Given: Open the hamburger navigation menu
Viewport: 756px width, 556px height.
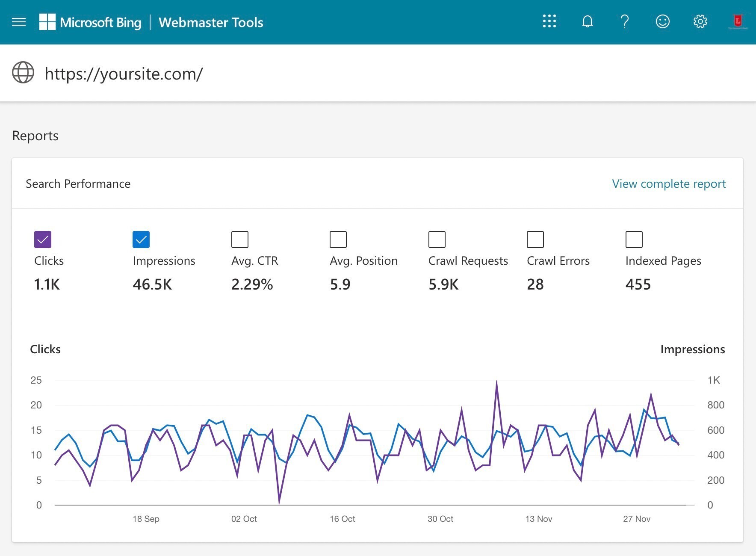Looking at the screenshot, I should (x=19, y=22).
